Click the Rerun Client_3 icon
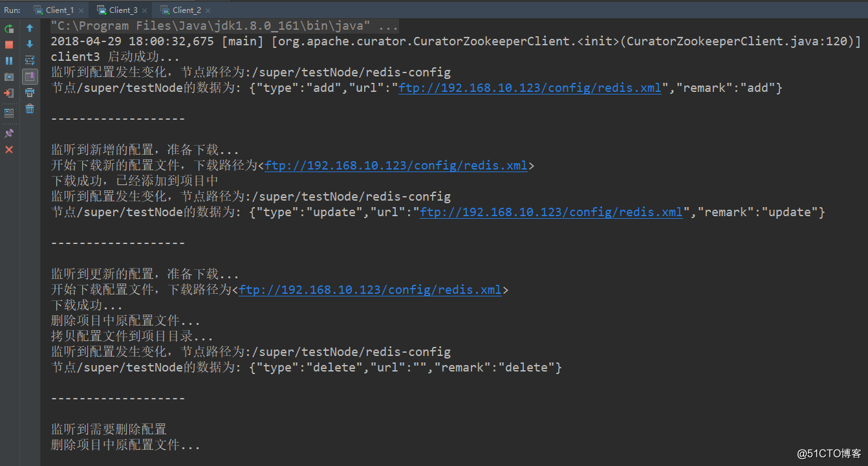Viewport: 868px width, 466px height. (9, 28)
